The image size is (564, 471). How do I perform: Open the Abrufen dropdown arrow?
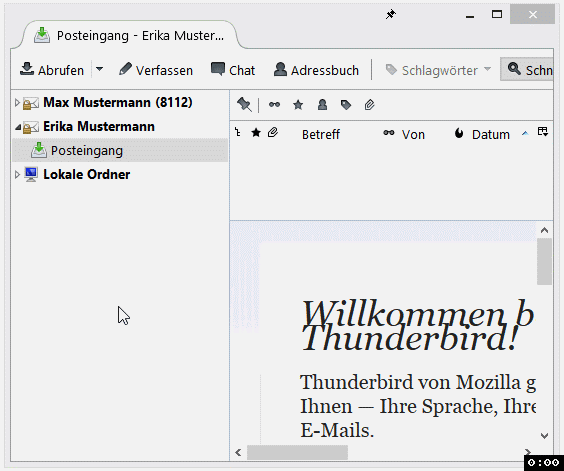(x=100, y=69)
